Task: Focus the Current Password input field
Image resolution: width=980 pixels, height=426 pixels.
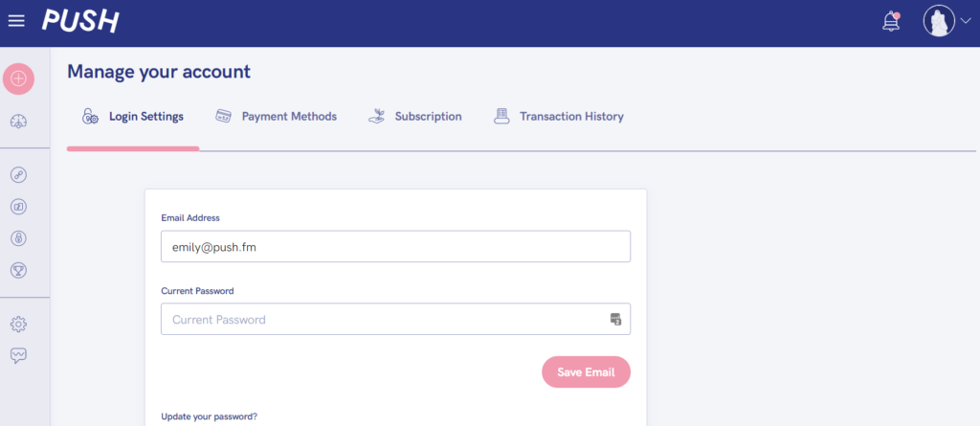Action: [395, 319]
